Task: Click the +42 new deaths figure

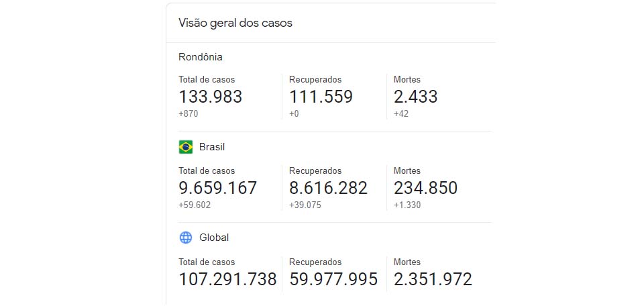Action: [401, 114]
